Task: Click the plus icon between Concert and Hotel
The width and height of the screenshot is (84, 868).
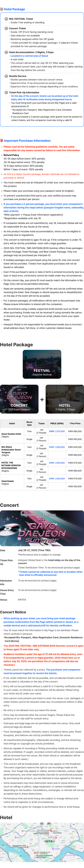Action: (42, 400)
